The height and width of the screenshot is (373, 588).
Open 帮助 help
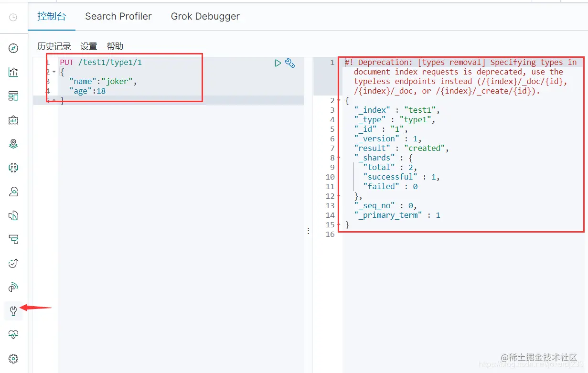pos(115,46)
